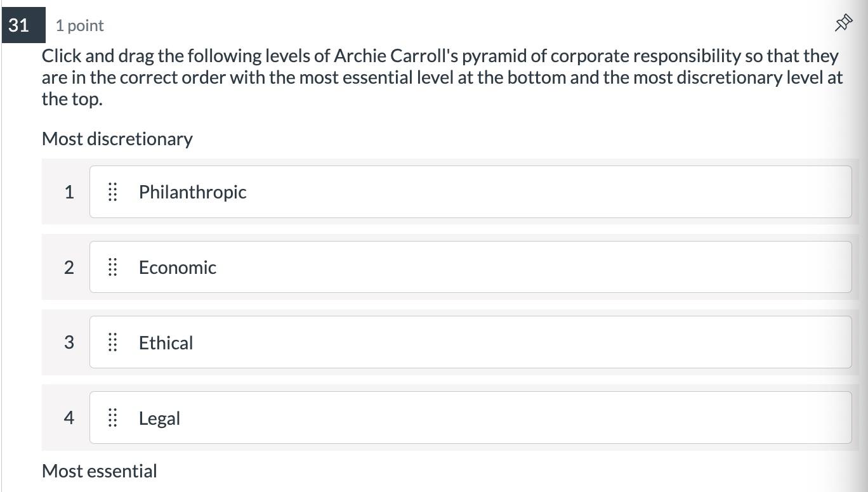868x492 pixels.
Task: Click position number 2 in the list
Action: 70,267
